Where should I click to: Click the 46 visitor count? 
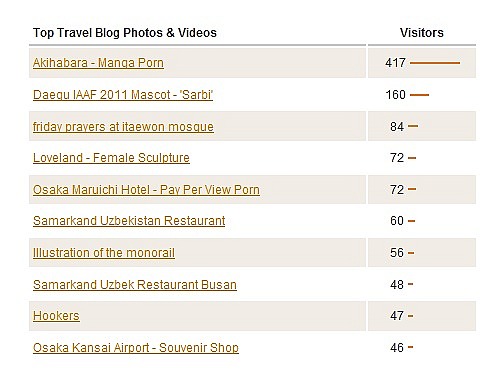click(397, 348)
